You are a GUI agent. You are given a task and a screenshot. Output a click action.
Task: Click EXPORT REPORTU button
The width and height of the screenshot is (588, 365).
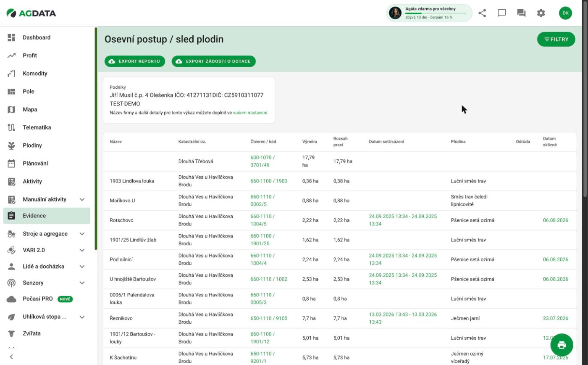135,61
